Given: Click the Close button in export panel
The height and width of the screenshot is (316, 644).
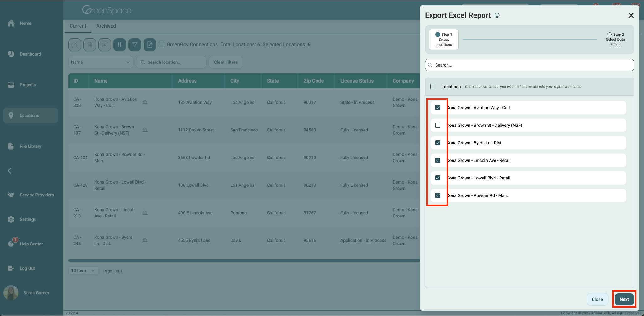Looking at the screenshot, I should (x=597, y=299).
